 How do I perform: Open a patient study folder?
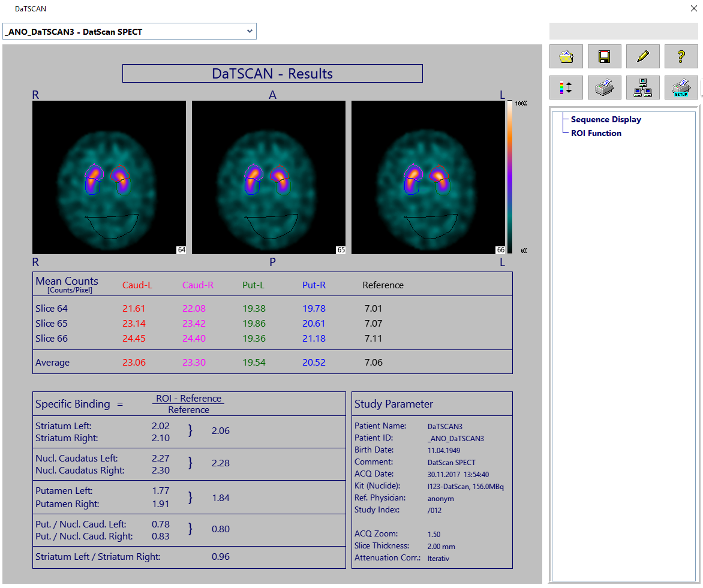click(x=566, y=56)
